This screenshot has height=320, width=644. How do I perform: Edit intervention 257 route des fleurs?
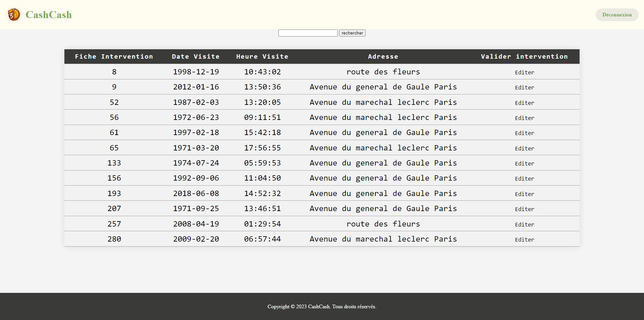coord(524,225)
